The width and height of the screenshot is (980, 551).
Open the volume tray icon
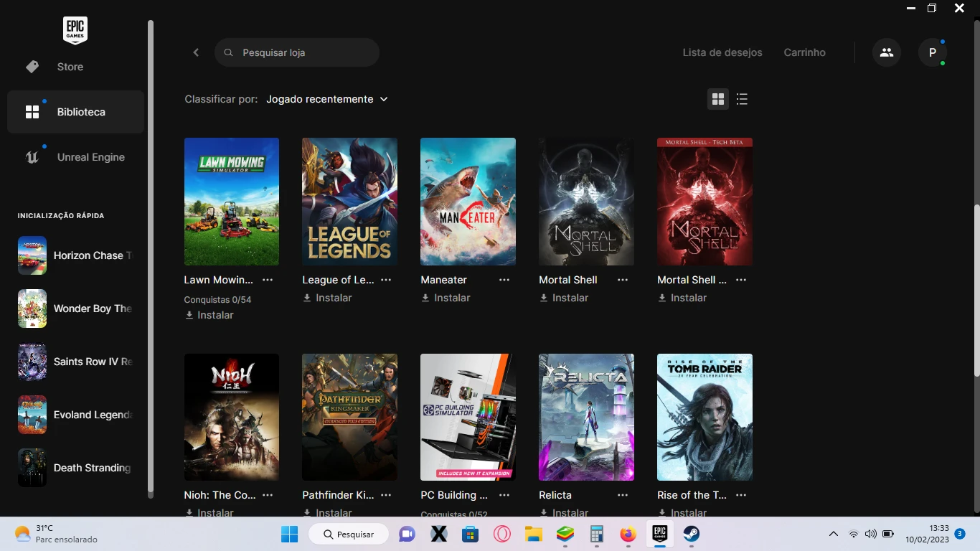click(x=870, y=534)
